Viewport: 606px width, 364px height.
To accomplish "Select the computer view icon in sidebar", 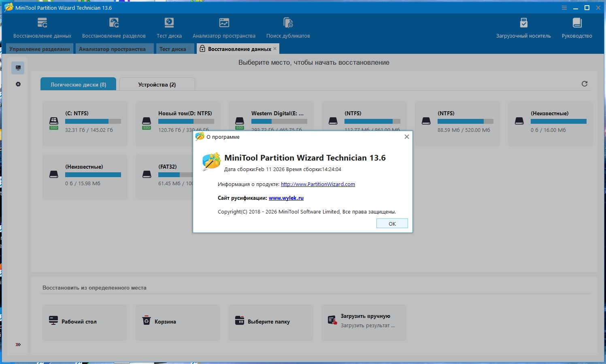I will pyautogui.click(x=18, y=68).
